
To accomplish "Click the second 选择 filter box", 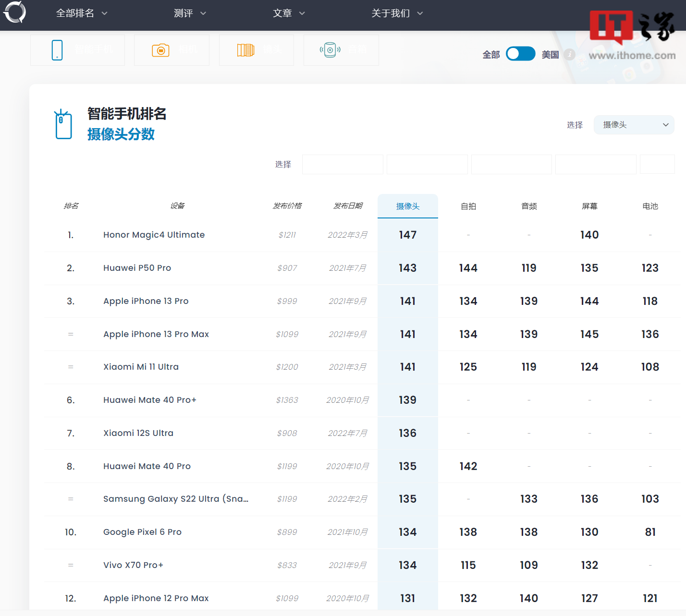I will pos(427,164).
